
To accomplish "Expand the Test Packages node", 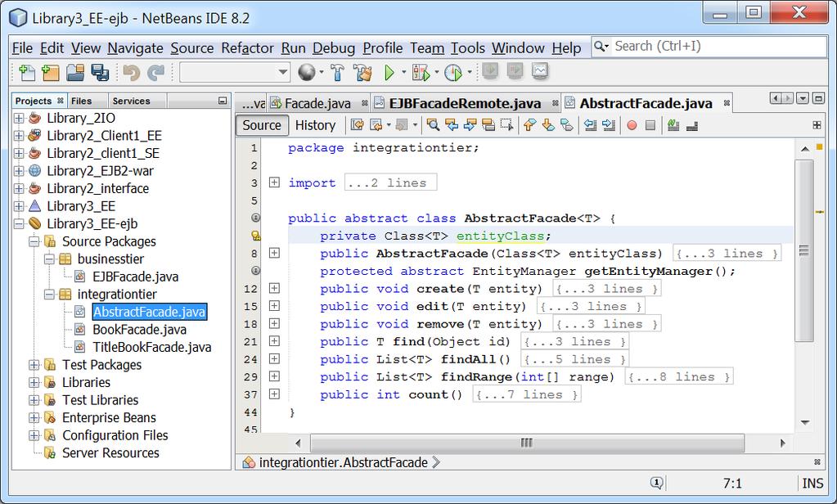I will click(34, 365).
